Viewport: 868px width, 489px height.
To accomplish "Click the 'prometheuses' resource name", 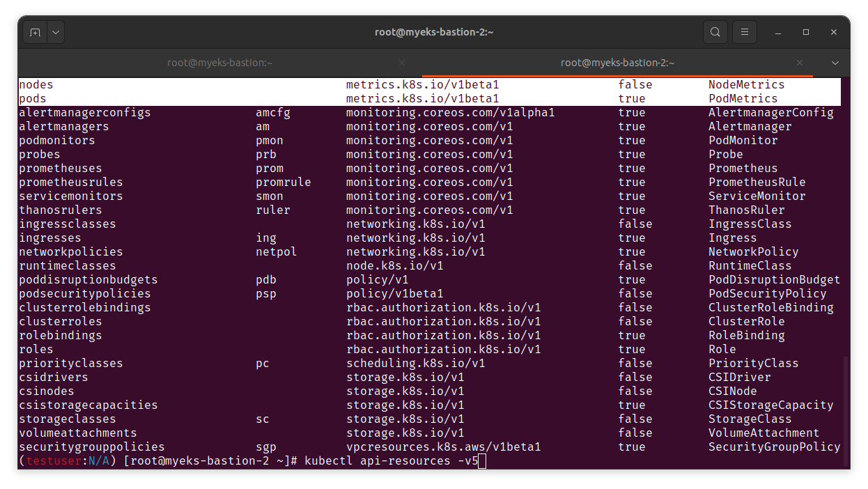I will tap(61, 168).
